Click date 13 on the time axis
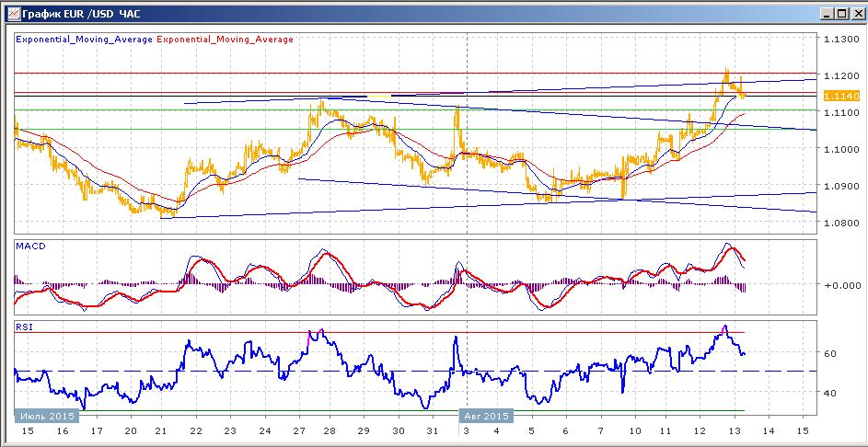Viewport: 868px width, 447px height. pos(734,431)
